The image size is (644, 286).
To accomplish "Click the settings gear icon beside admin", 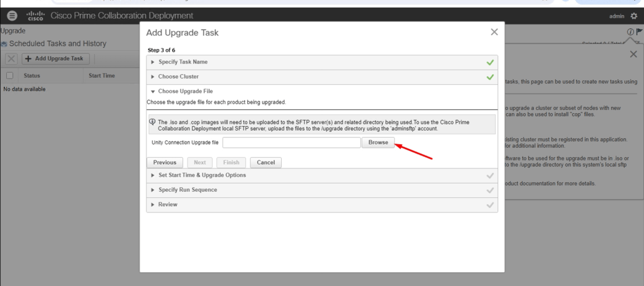I will 633,16.
